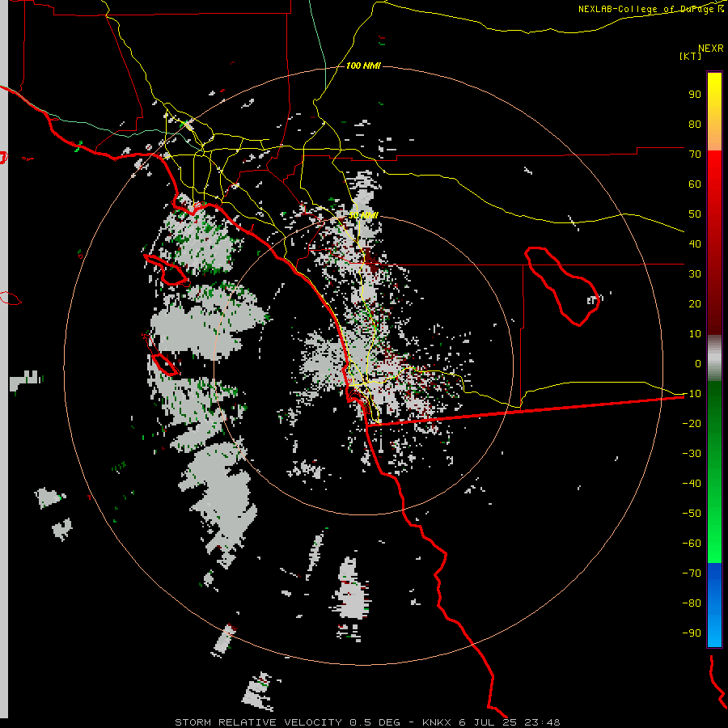Click the 50 value on velocity scale
This screenshot has width=728, height=728.
click(695, 214)
